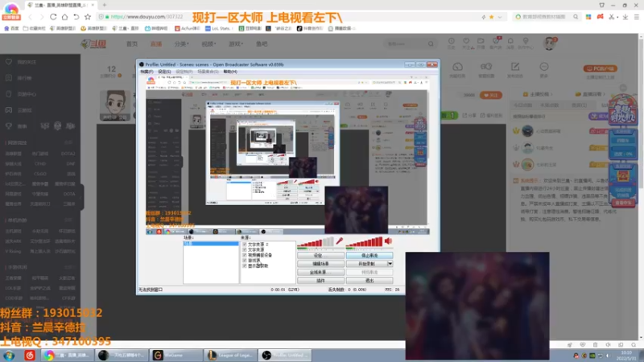Toggle the fourth source checkbox in OBS list

click(245, 260)
